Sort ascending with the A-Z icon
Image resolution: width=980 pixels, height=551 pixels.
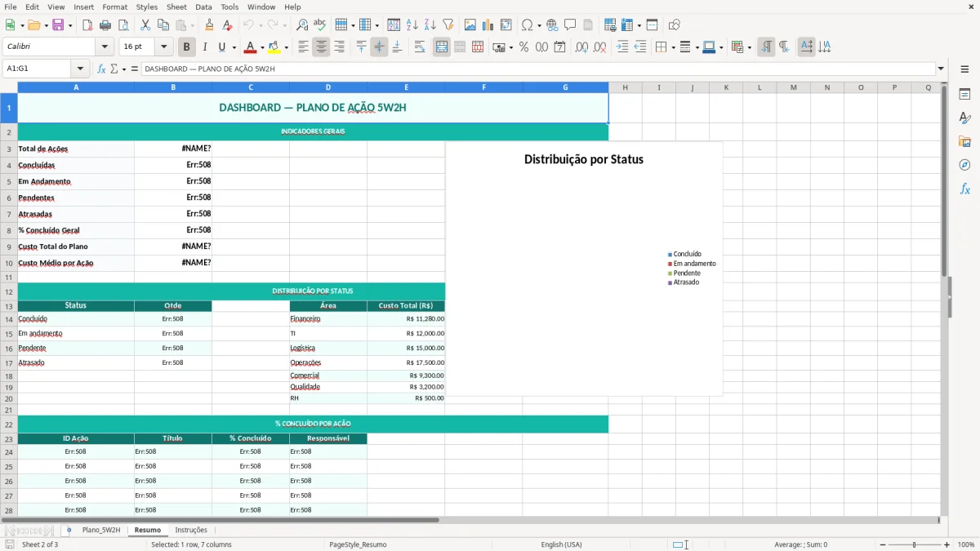(x=412, y=25)
